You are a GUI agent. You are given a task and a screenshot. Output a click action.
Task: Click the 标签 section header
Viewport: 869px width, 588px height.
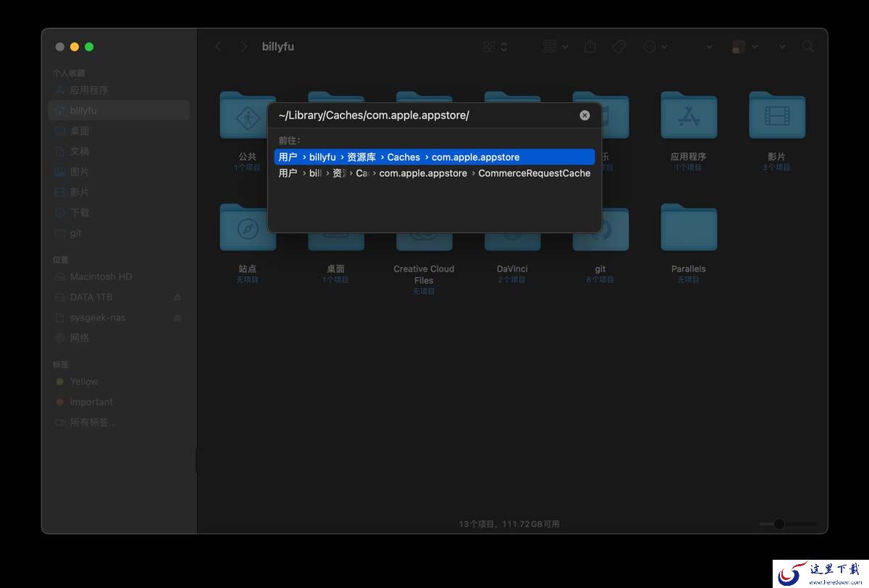[x=61, y=364]
